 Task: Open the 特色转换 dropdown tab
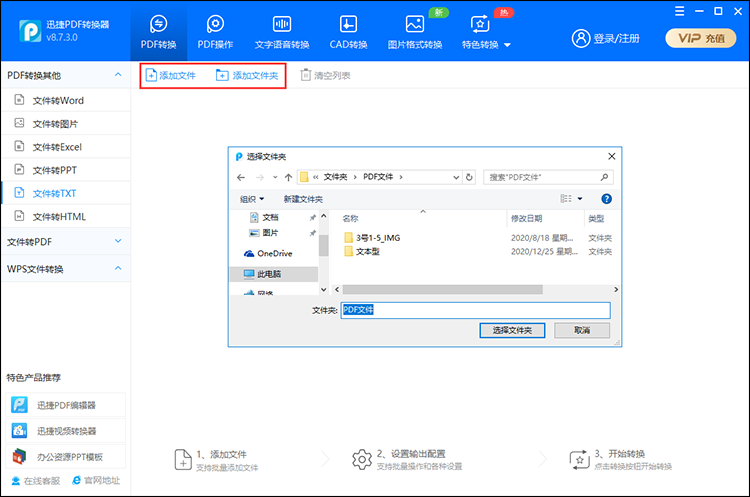[x=486, y=32]
